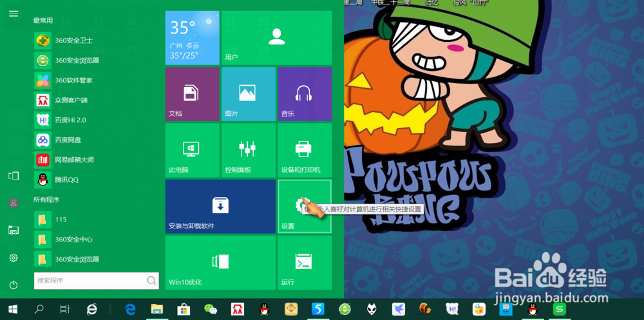This screenshot has width=644, height=320.
Task: Click the orange K icon on the taskbar
Action: click(x=479, y=309)
